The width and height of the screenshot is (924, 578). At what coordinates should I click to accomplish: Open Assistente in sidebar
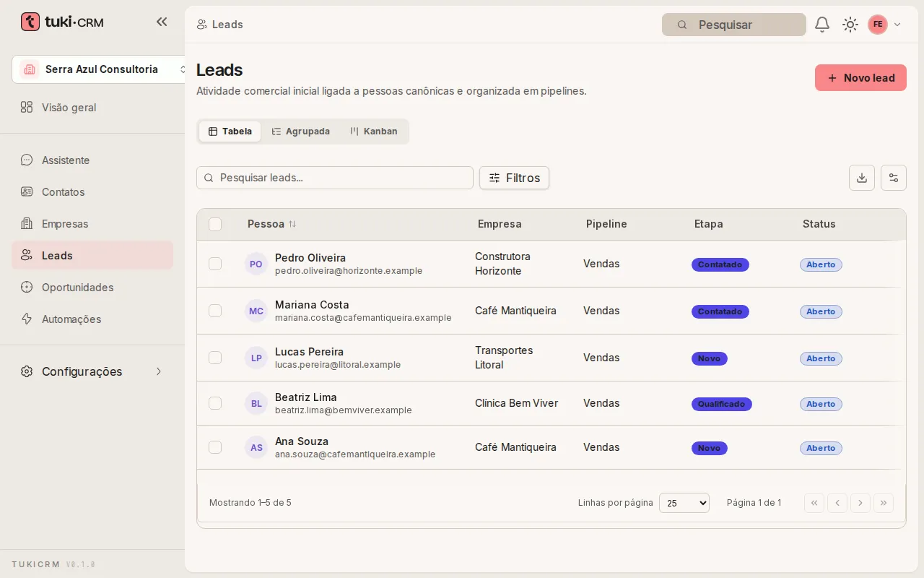point(92,160)
